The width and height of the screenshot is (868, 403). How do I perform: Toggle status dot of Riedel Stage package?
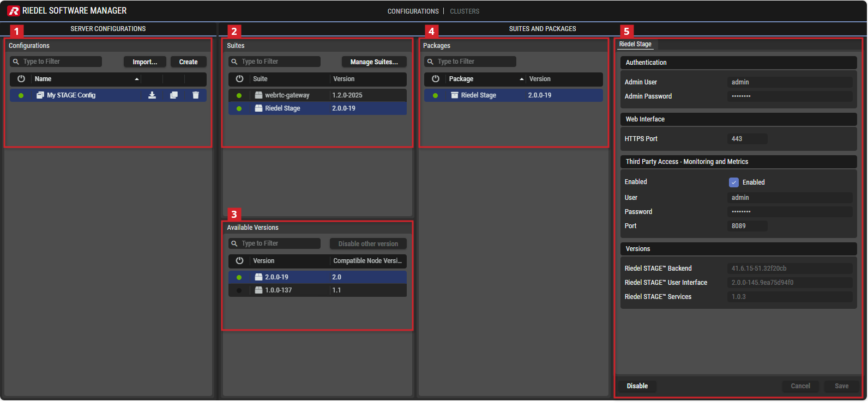click(x=436, y=95)
